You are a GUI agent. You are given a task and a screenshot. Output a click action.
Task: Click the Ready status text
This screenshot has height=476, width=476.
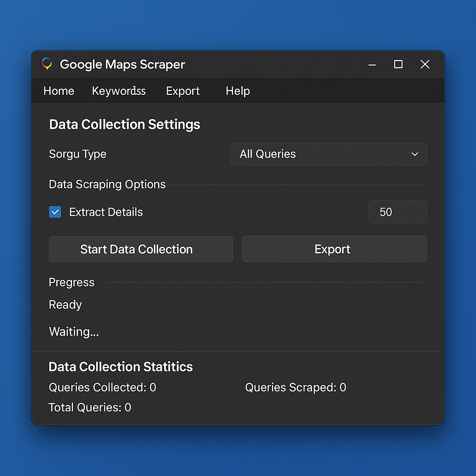(x=65, y=305)
